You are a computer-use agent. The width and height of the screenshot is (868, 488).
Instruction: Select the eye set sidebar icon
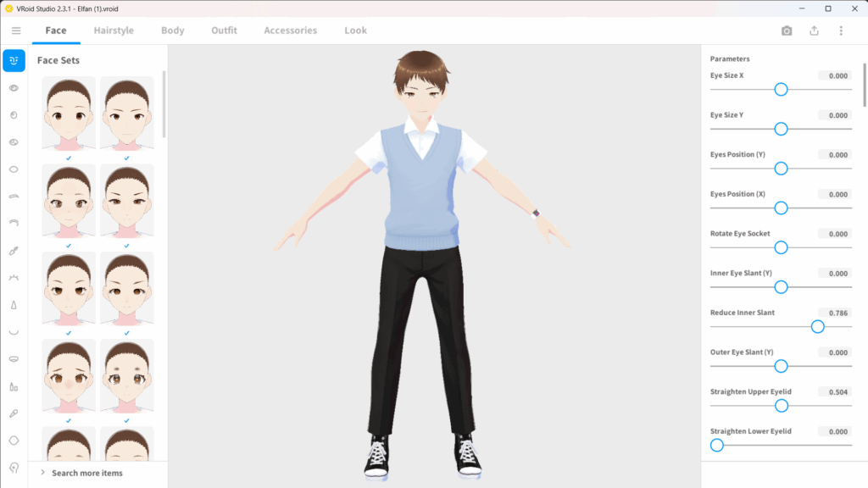[x=14, y=88]
